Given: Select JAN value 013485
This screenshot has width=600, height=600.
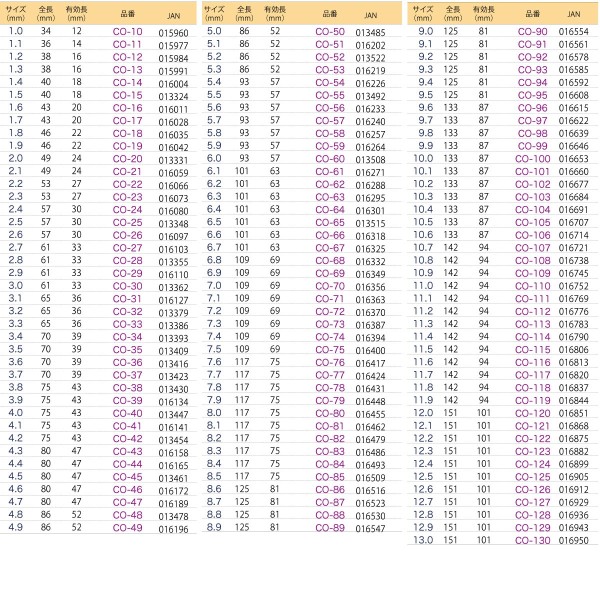Looking at the screenshot, I should [370, 33].
